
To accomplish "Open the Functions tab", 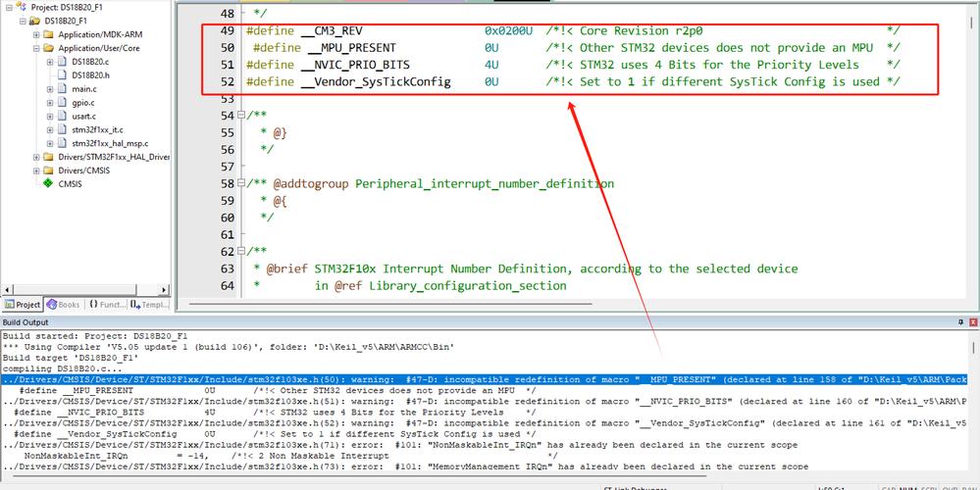I will pos(107,305).
